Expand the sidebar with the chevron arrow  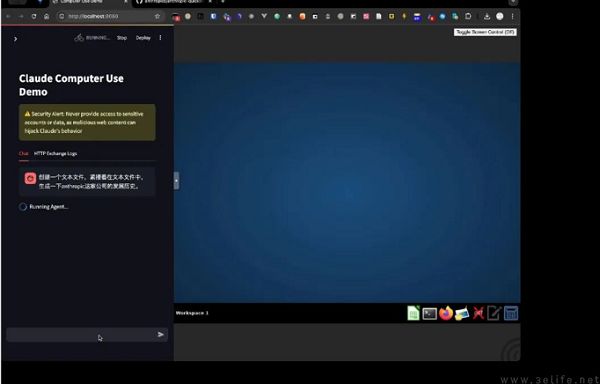[15, 39]
